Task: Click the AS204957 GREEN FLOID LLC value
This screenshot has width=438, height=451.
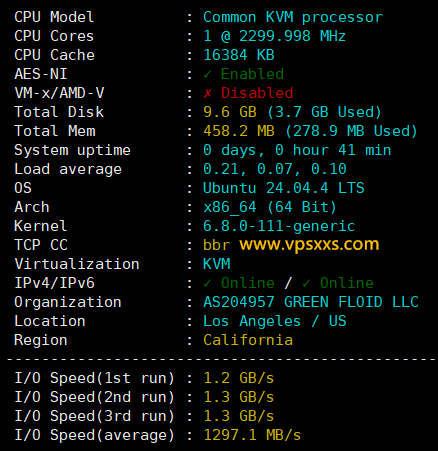Action: point(311,302)
